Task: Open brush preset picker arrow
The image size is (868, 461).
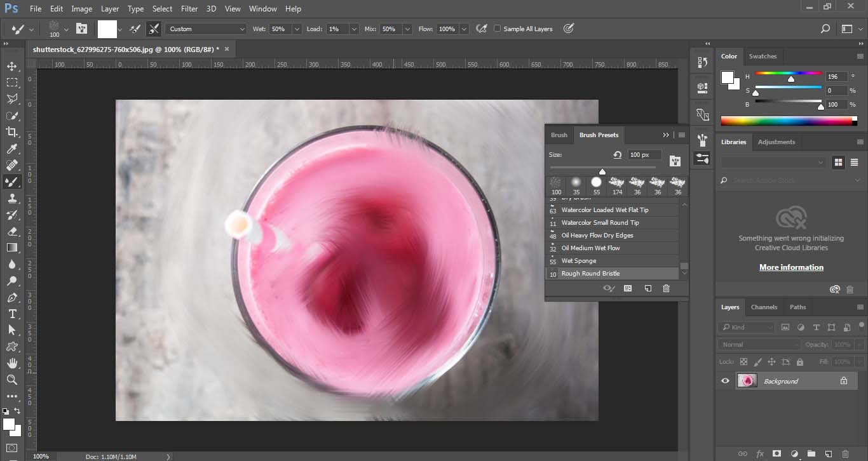Action: pyautogui.click(x=66, y=29)
